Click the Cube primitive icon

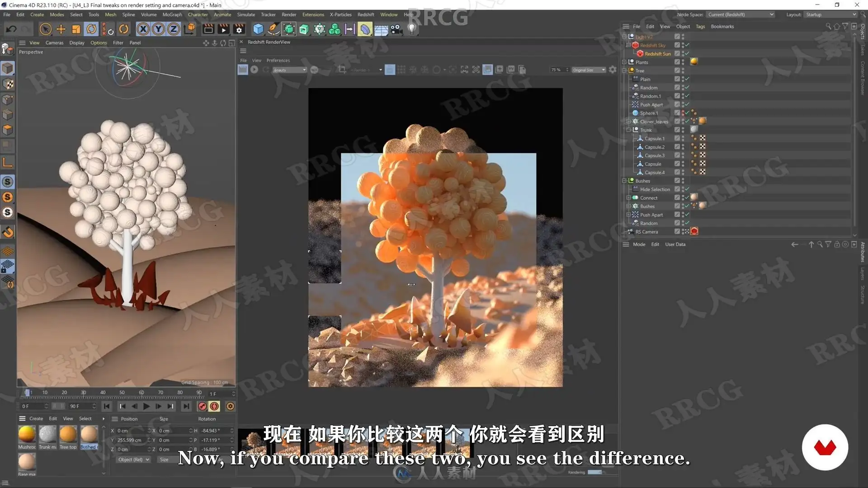click(x=258, y=29)
